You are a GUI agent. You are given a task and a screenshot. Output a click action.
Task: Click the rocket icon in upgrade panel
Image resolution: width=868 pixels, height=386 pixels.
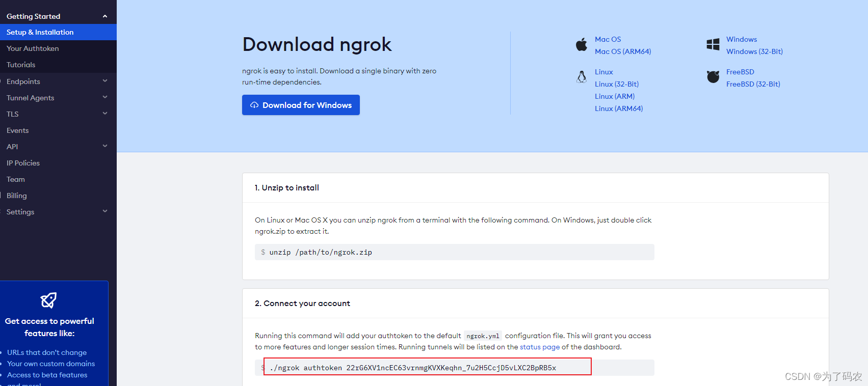click(x=49, y=300)
